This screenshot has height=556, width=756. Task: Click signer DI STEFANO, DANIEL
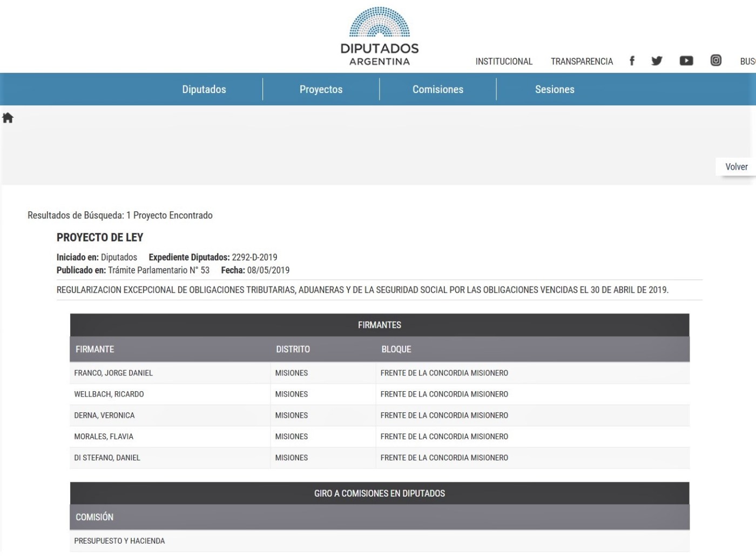pos(107,457)
